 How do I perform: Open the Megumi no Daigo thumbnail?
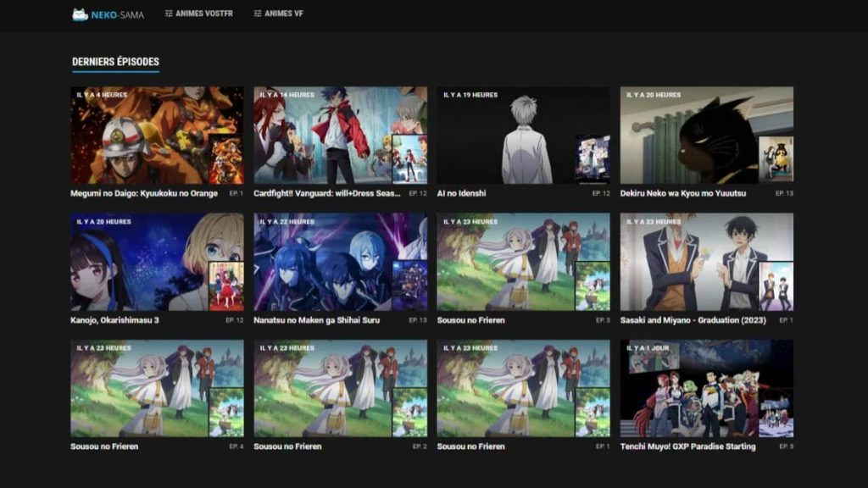157,135
